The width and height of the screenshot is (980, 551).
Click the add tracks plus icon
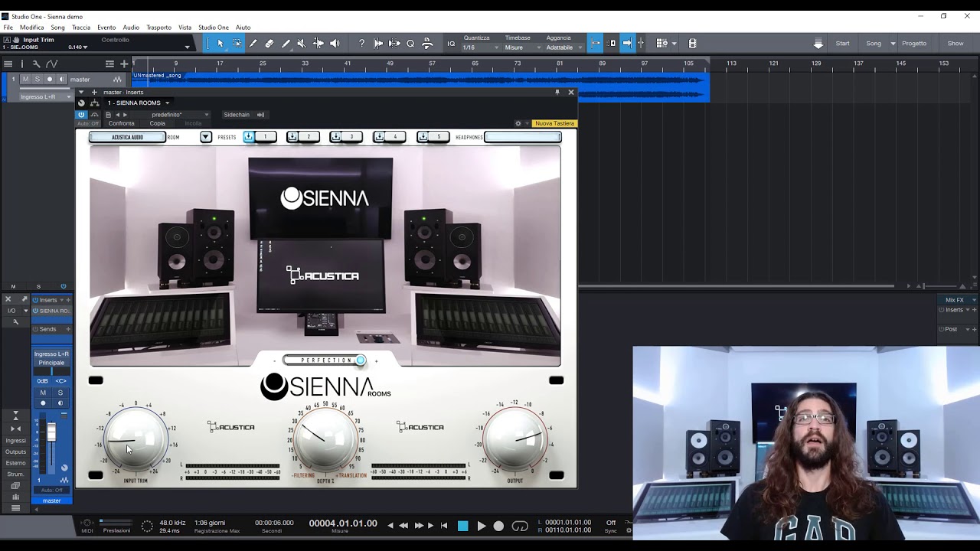124,64
